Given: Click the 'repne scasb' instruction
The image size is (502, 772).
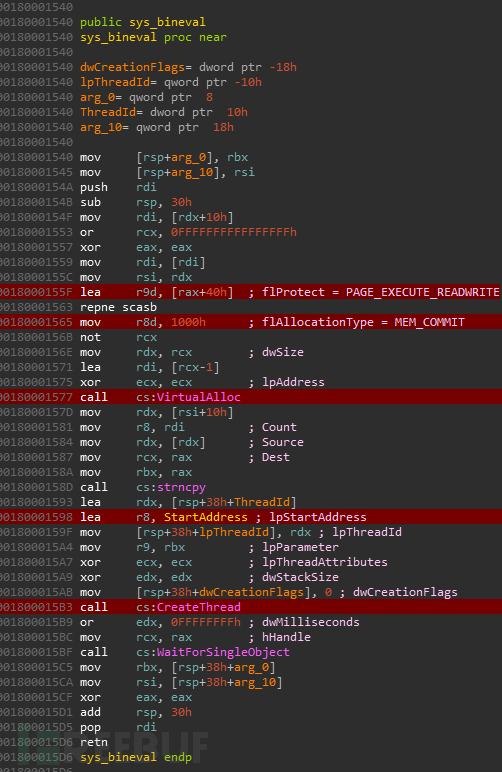Looking at the screenshot, I should [118, 307].
